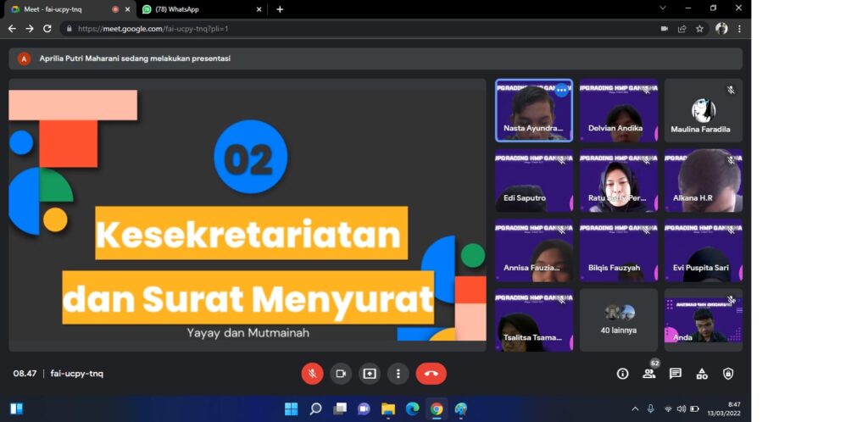
Task: Open the Chrome three-dot menu
Action: 739,28
